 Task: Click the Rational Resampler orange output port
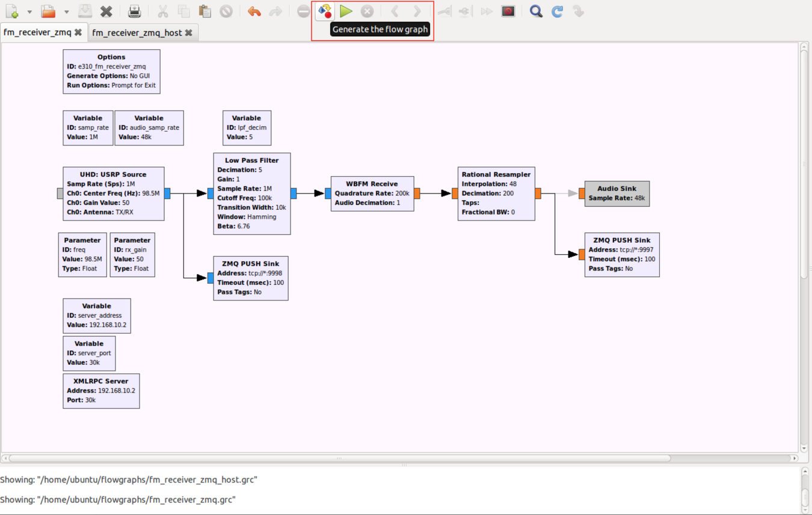coord(538,194)
